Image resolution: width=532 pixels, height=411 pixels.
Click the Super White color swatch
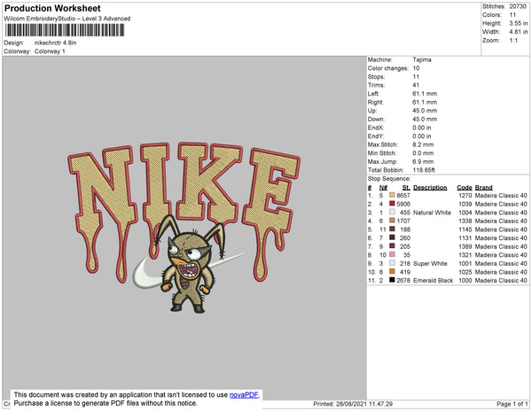(x=392, y=263)
